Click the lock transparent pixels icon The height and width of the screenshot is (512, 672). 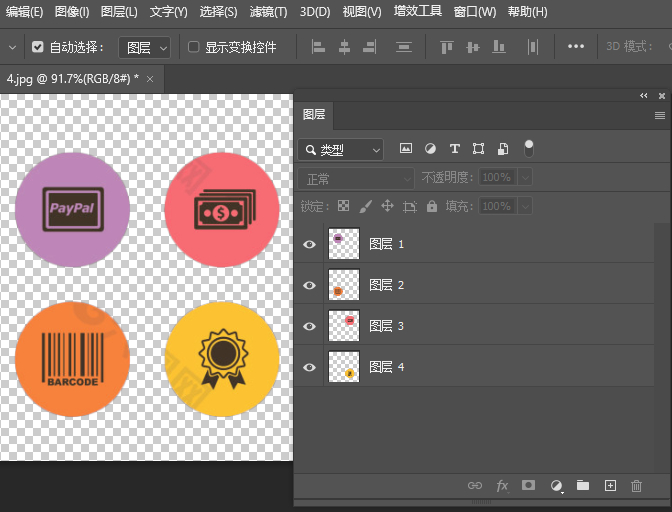(343, 206)
